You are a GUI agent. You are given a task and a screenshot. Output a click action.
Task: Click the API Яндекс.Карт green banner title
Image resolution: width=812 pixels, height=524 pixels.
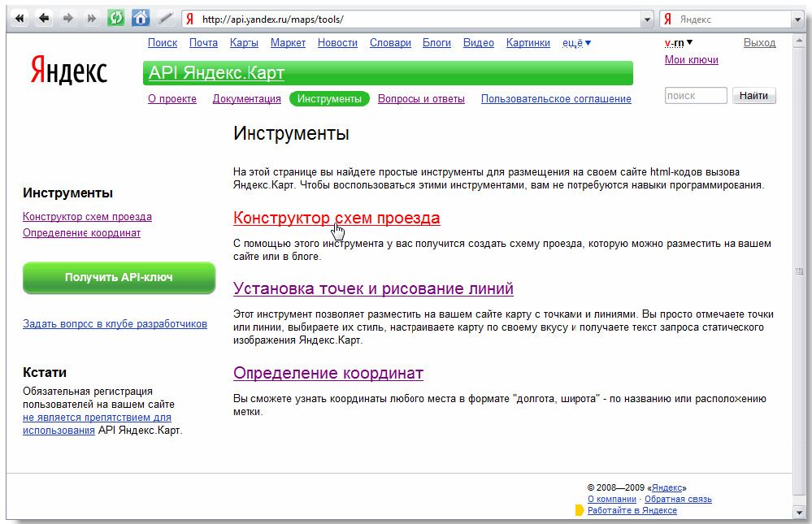pyautogui.click(x=216, y=73)
